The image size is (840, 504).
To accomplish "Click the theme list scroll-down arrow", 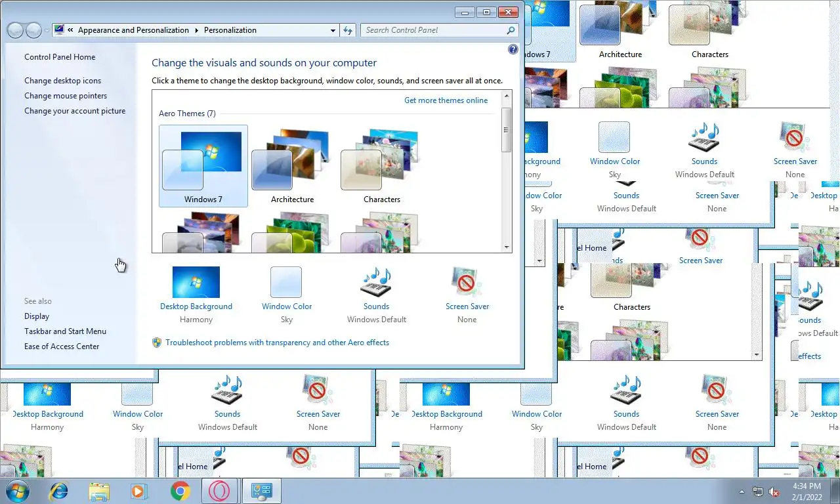I will tap(507, 247).
